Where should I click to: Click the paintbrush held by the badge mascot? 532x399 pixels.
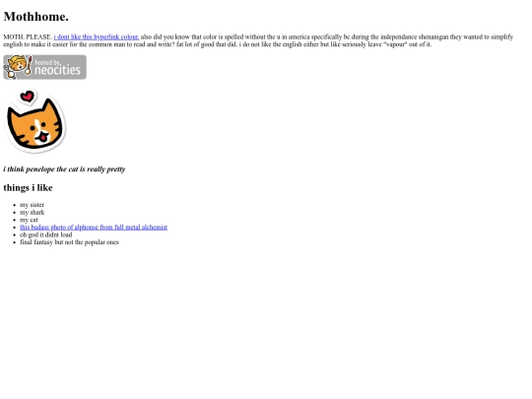[29, 65]
